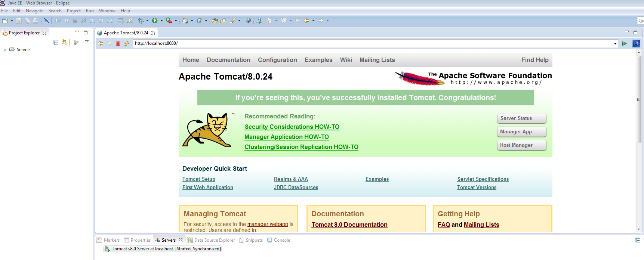The image size is (644, 260).
Task: Click the Run Last Tool icon
Action: pyautogui.click(x=169, y=21)
